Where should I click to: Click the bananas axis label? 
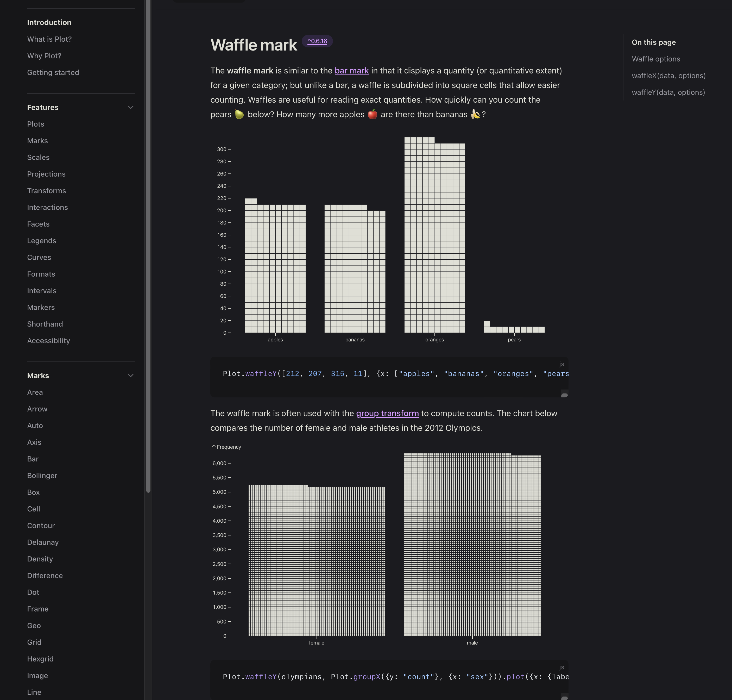pos(355,340)
